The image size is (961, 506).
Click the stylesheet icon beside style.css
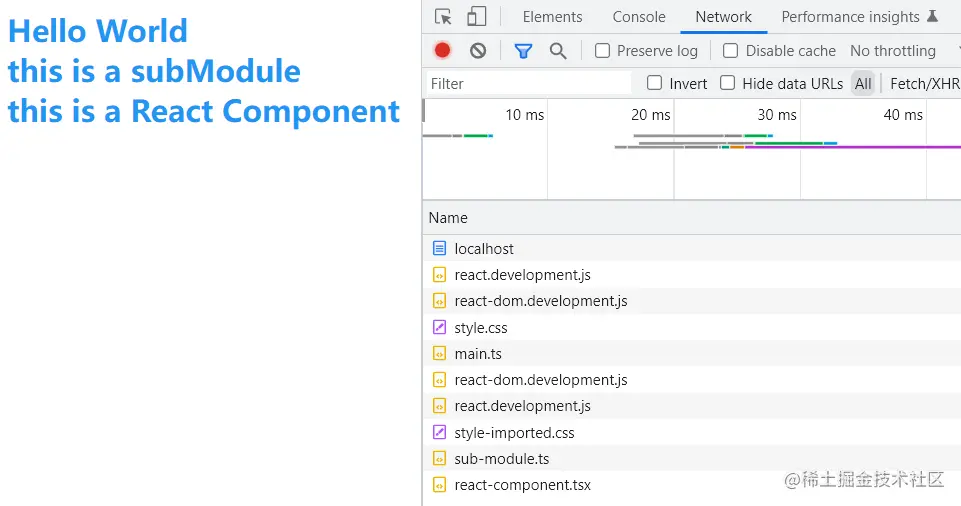coord(439,327)
